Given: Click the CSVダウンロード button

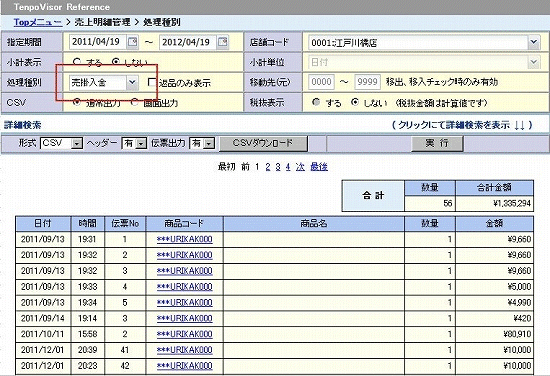Looking at the screenshot, I should click(263, 143).
